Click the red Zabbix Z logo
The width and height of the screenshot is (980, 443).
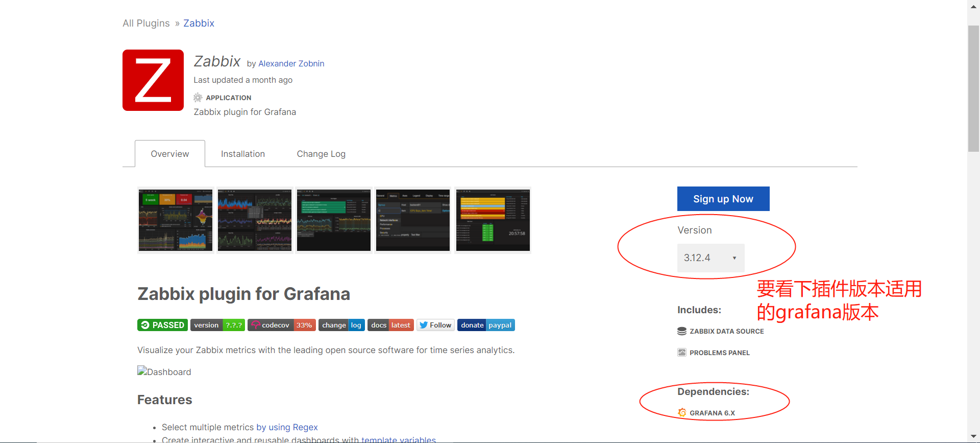click(x=153, y=80)
